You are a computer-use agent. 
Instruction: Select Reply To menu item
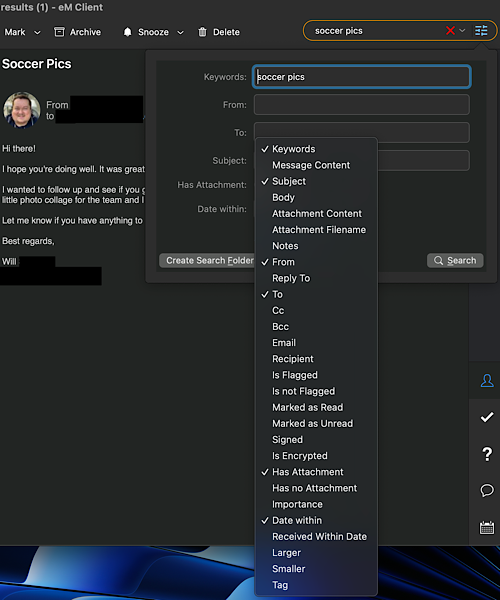pyautogui.click(x=316, y=278)
